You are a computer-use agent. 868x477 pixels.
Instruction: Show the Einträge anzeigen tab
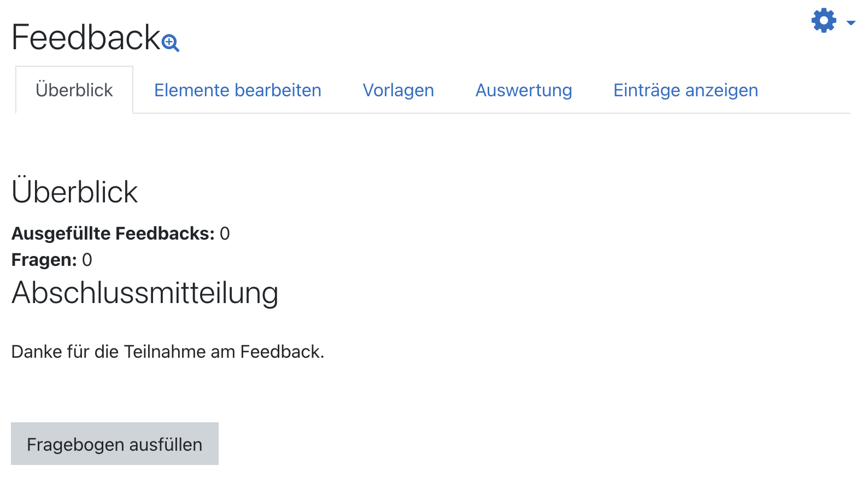[x=685, y=90]
